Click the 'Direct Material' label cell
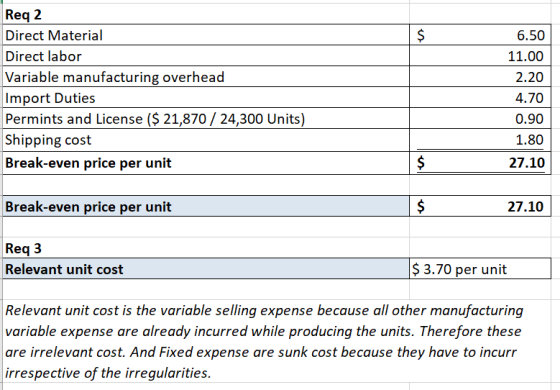The image size is (560, 390). pyautogui.click(x=206, y=35)
